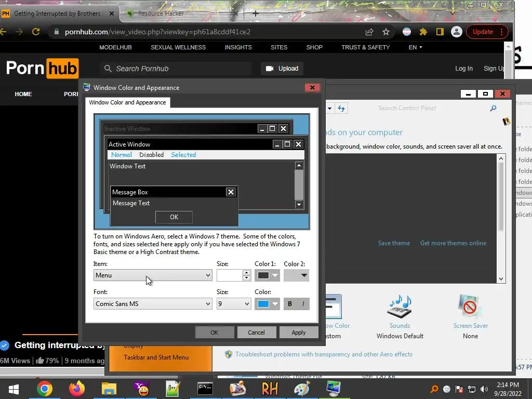
Task: Open the font Color picker dropdown arrow
Action: coord(275,303)
